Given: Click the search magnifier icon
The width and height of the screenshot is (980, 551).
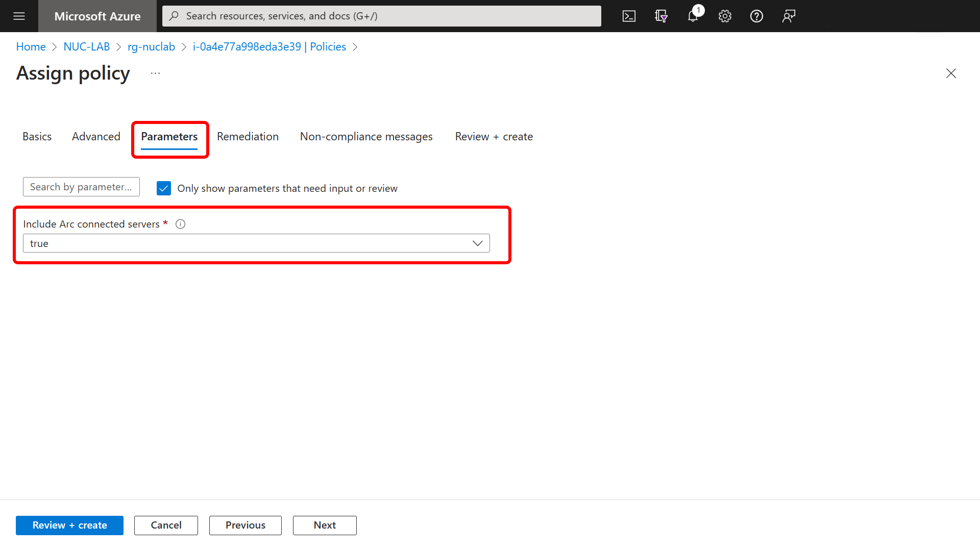Looking at the screenshot, I should tap(174, 16).
